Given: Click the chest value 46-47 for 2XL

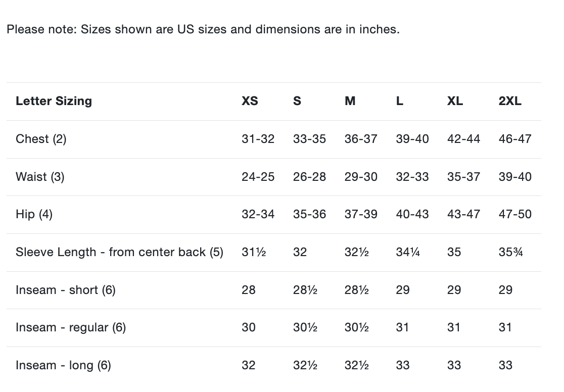Looking at the screenshot, I should coord(515,139).
